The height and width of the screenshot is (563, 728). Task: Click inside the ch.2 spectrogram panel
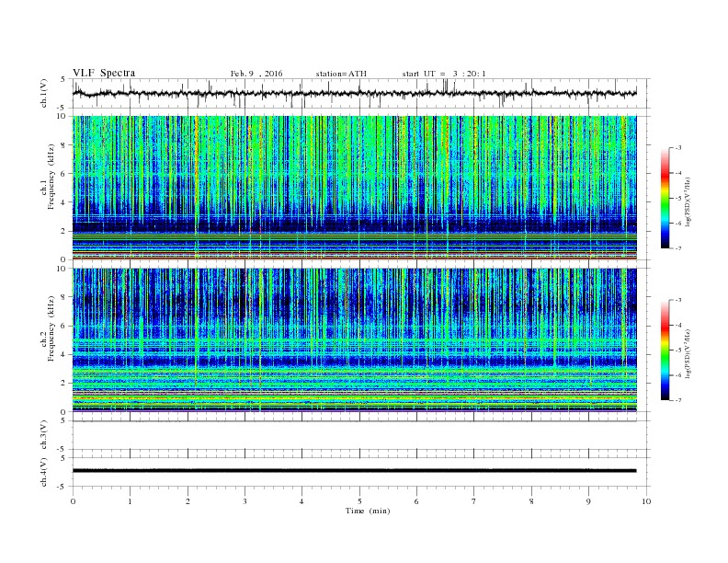pos(354,339)
